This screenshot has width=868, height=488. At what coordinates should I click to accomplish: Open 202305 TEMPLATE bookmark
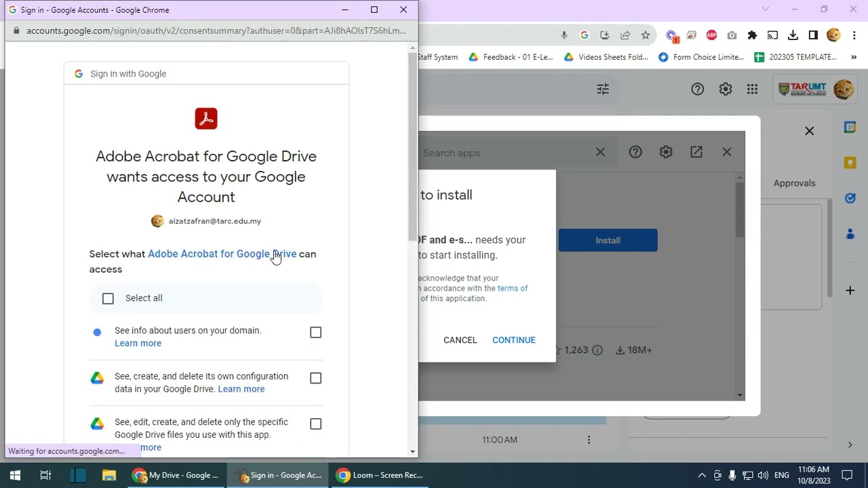click(795, 57)
